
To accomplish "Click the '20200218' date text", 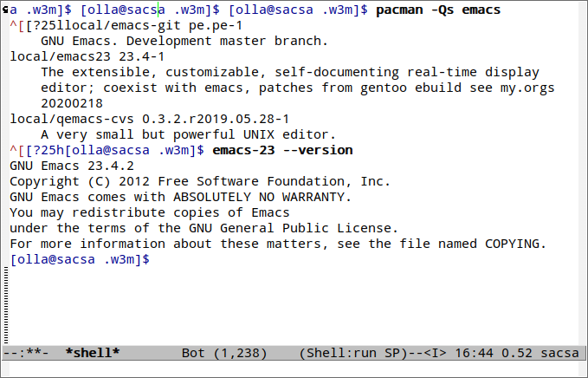I will click(x=72, y=103).
